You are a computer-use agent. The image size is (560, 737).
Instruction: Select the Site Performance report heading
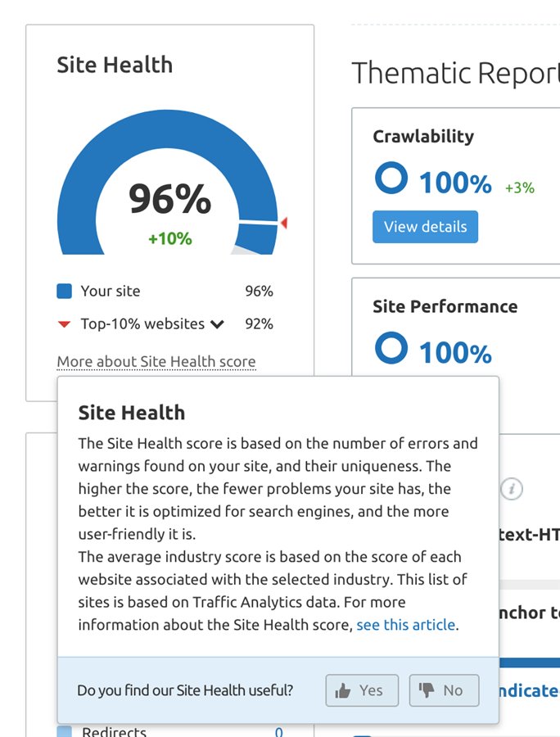point(445,306)
